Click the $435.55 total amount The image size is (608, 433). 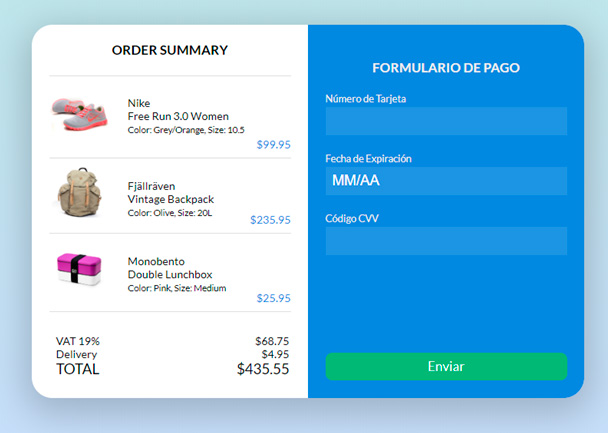263,369
